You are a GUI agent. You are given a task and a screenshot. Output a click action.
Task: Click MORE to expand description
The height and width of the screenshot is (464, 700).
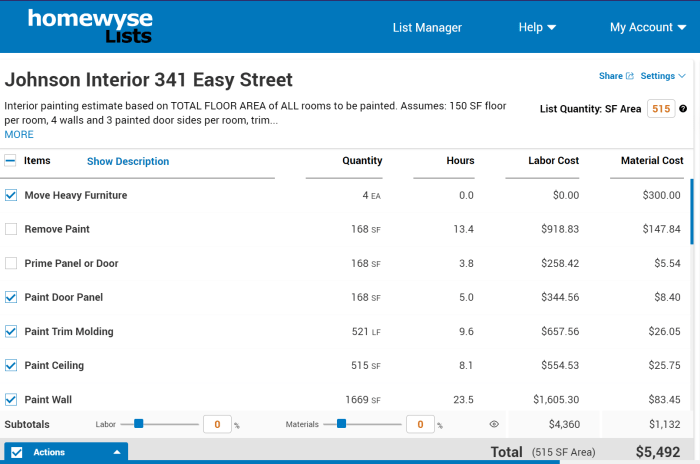click(x=19, y=134)
